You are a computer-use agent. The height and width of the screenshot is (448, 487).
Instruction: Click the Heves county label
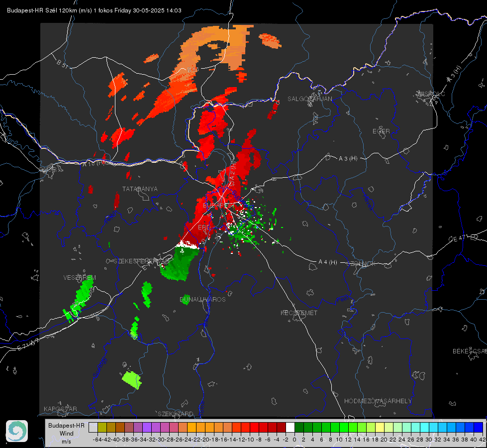(x=368, y=202)
